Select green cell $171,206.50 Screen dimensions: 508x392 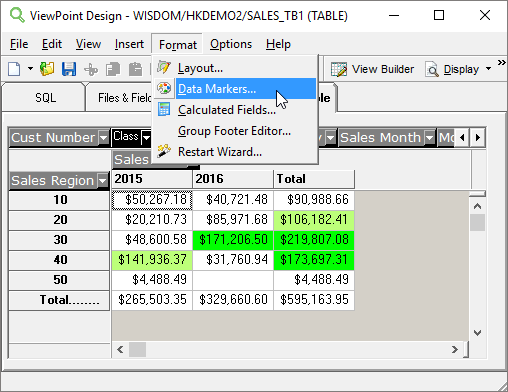coord(233,240)
